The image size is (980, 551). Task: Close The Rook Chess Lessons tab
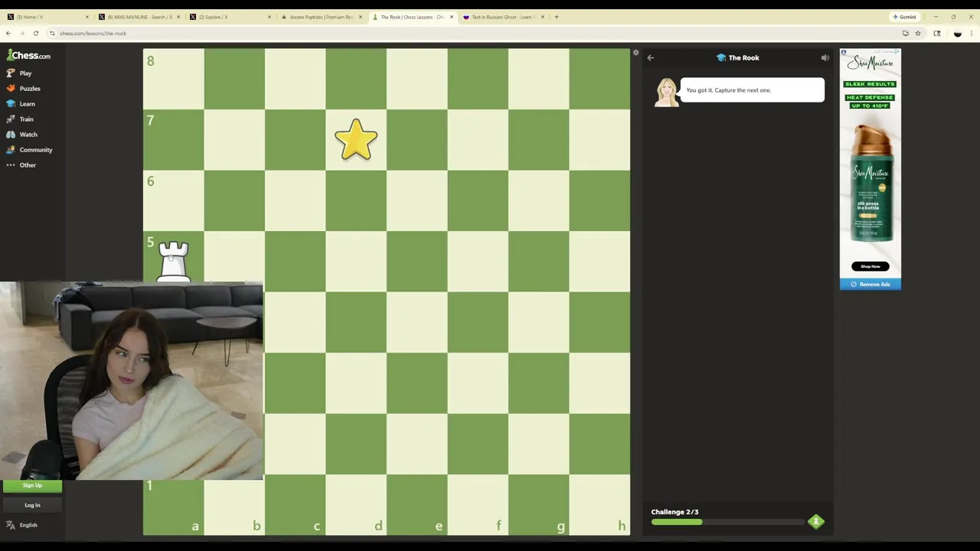pos(452,17)
